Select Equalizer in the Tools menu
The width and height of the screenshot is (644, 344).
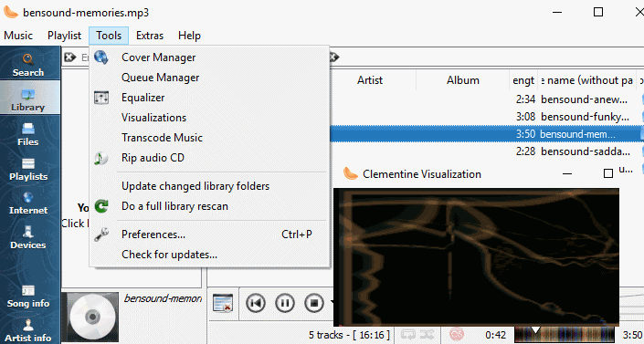pos(209,98)
